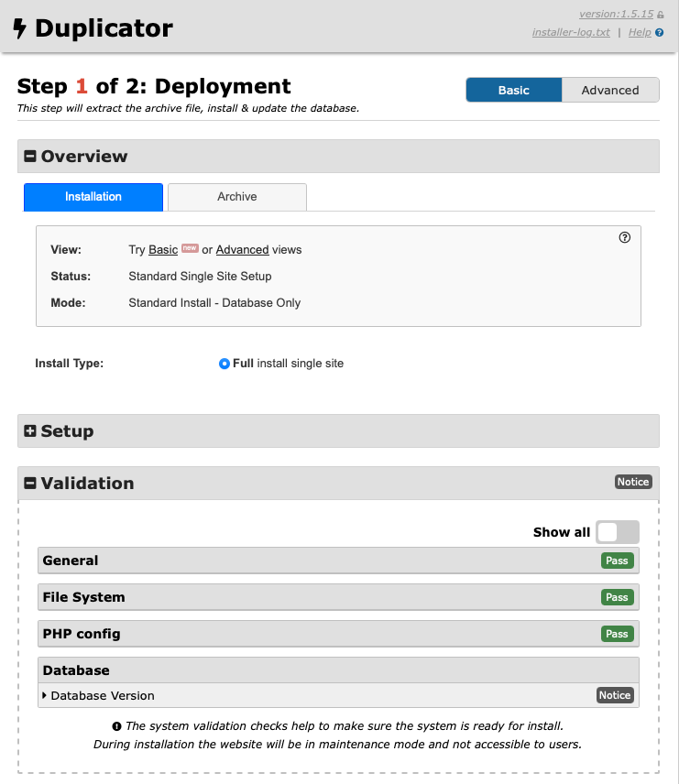The height and width of the screenshot is (784, 679).
Task: Switch to Basic mode
Action: 513,90
